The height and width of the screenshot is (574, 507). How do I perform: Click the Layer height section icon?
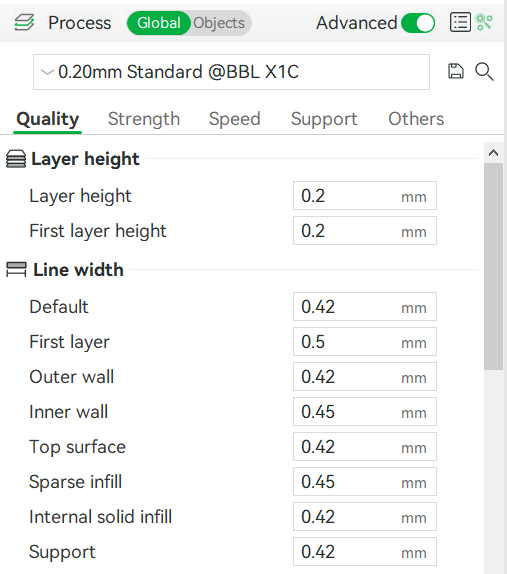coord(16,159)
